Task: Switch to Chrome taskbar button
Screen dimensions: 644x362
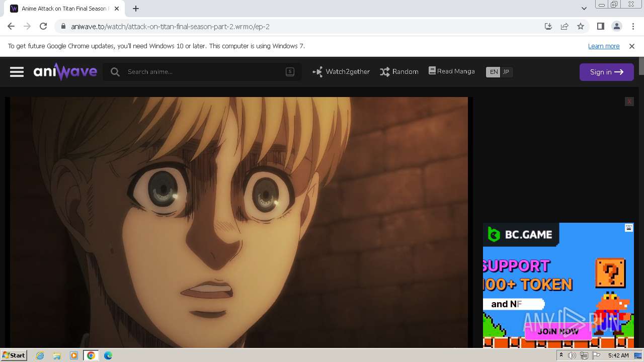Action: [91, 355]
